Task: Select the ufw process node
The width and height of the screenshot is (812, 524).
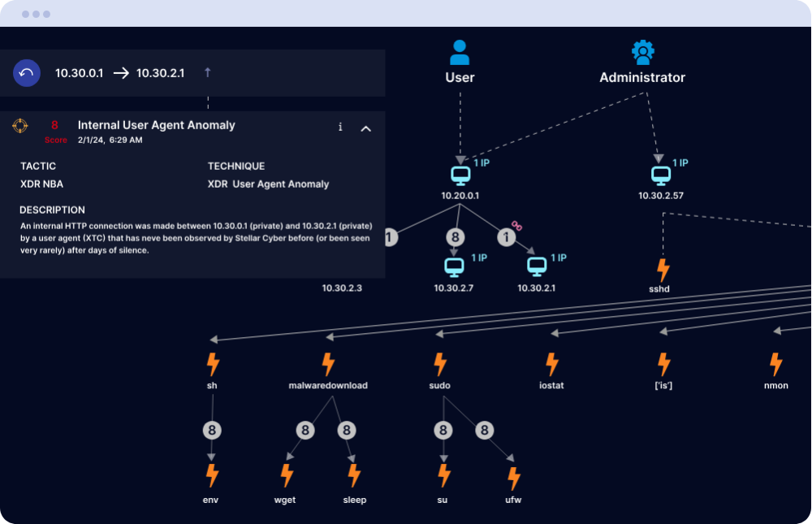Action: (513, 479)
